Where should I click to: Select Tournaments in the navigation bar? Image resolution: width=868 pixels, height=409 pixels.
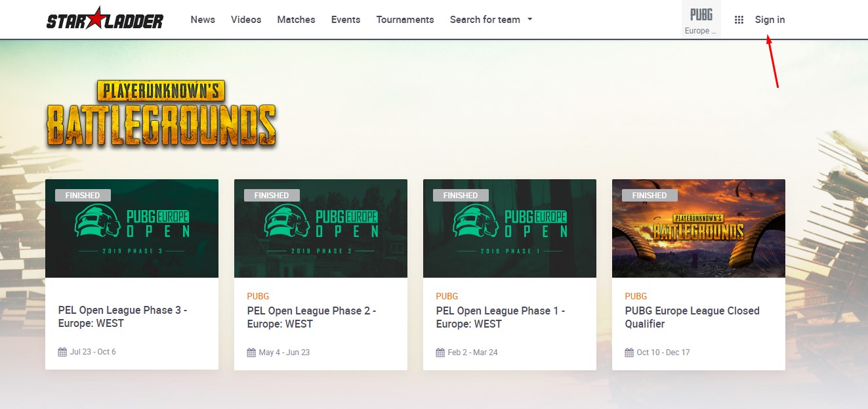405,20
